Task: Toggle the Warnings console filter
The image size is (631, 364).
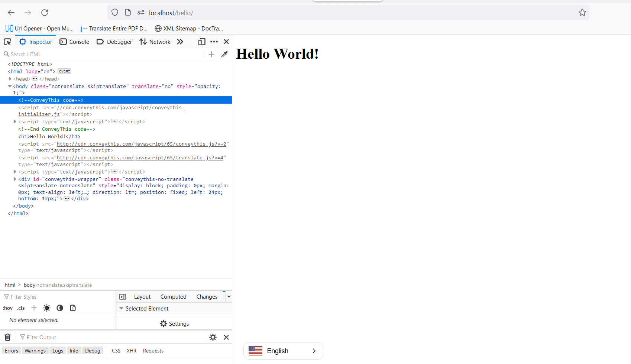Action: click(x=35, y=351)
